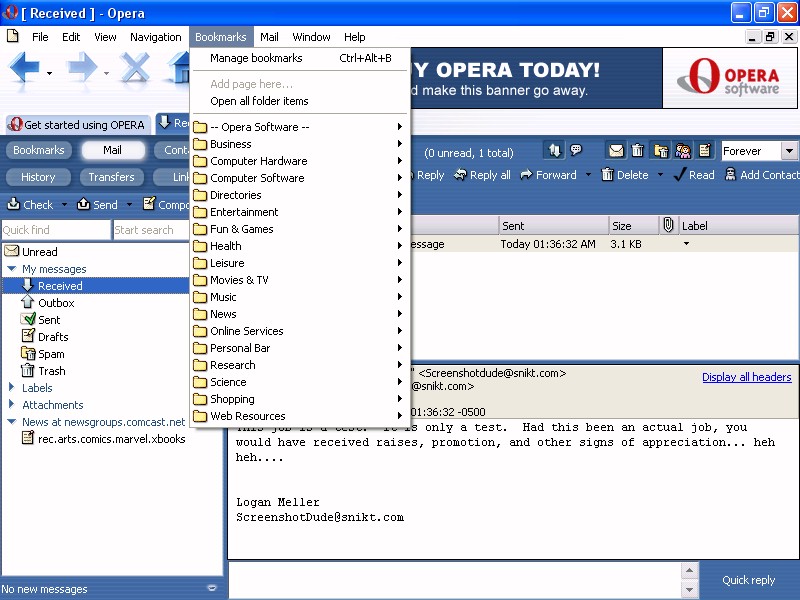The width and height of the screenshot is (800, 600).
Task: Click the quick reply text box
Action: 454,580
